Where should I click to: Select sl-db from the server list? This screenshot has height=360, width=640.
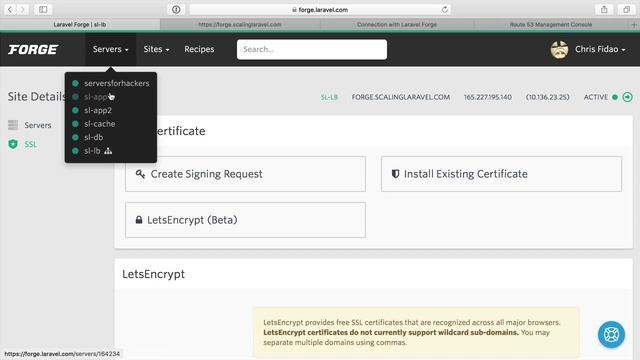click(93, 137)
